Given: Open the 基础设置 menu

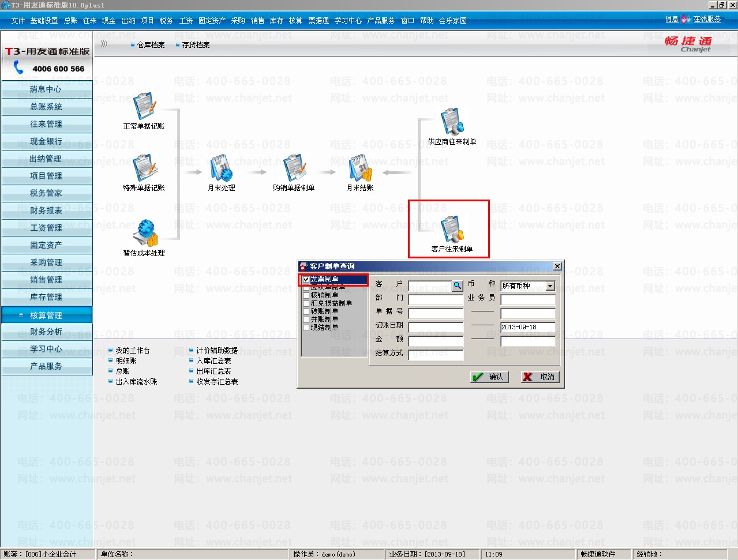Looking at the screenshot, I should click(x=44, y=20).
